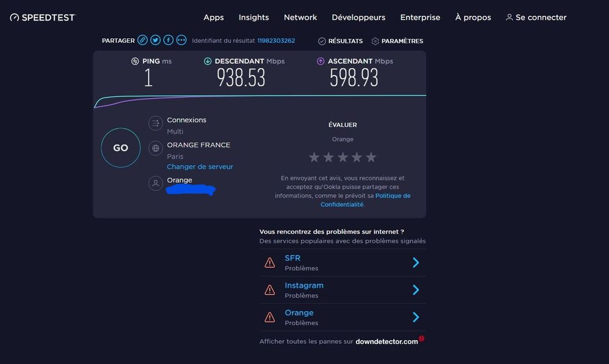Image resolution: width=609 pixels, height=364 pixels.
Task: Click warning icon beside Instagram
Action: click(269, 290)
